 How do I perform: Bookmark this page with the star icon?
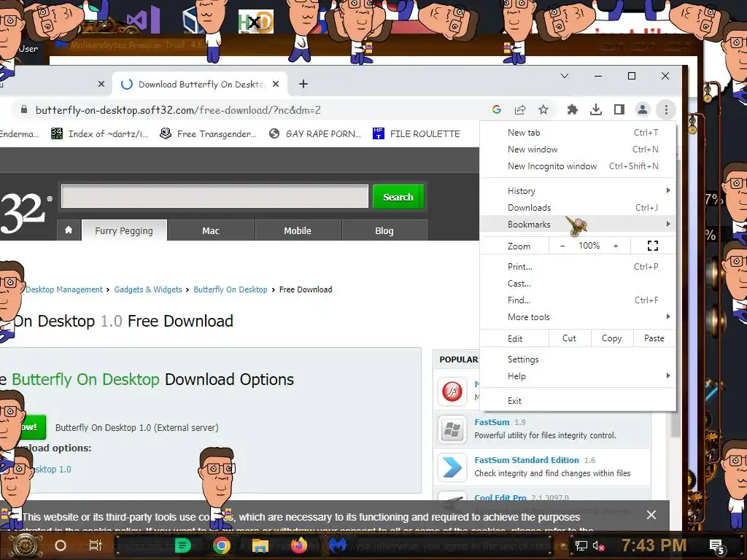[543, 110]
